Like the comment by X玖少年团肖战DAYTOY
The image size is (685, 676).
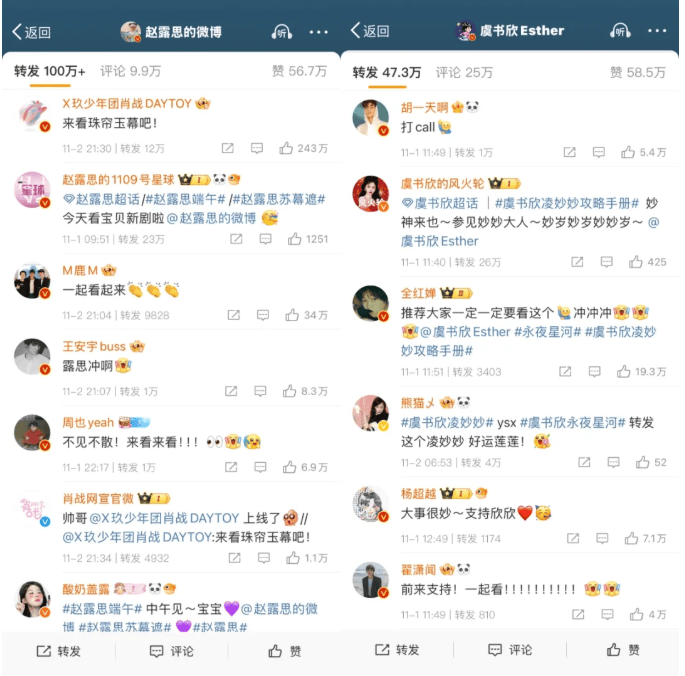[x=286, y=149]
